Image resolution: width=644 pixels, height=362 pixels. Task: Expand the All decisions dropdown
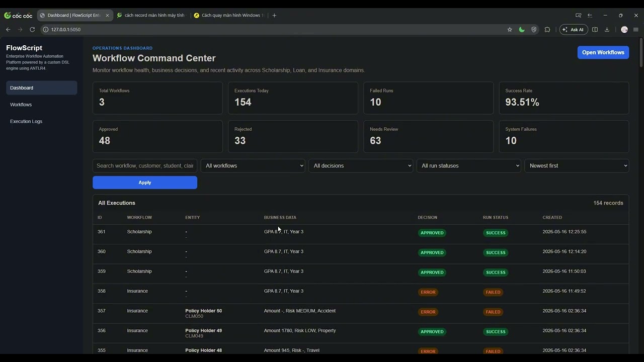(361, 165)
